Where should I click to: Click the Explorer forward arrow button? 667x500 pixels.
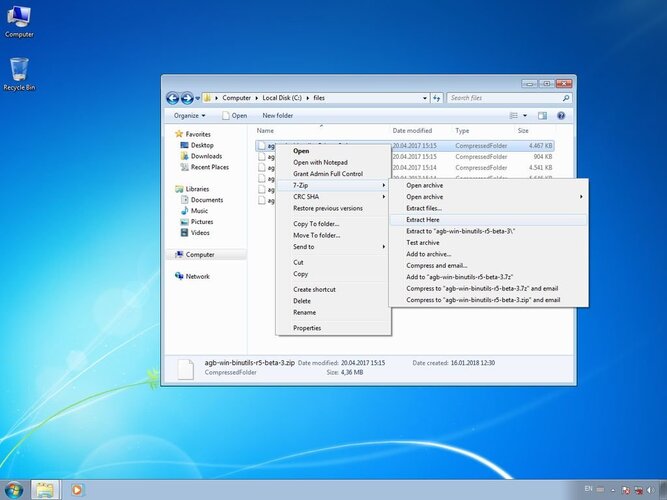coord(187,98)
